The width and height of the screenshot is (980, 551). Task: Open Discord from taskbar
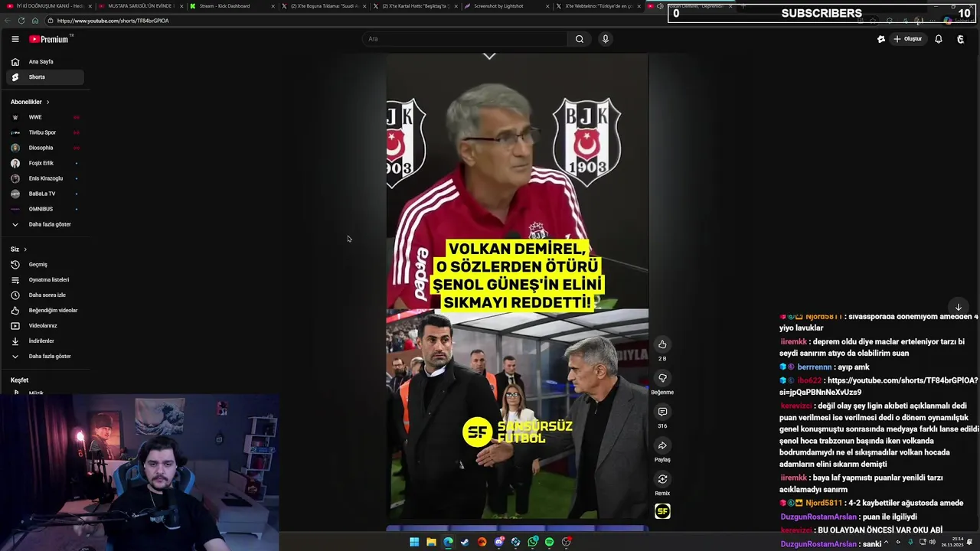[x=499, y=542]
